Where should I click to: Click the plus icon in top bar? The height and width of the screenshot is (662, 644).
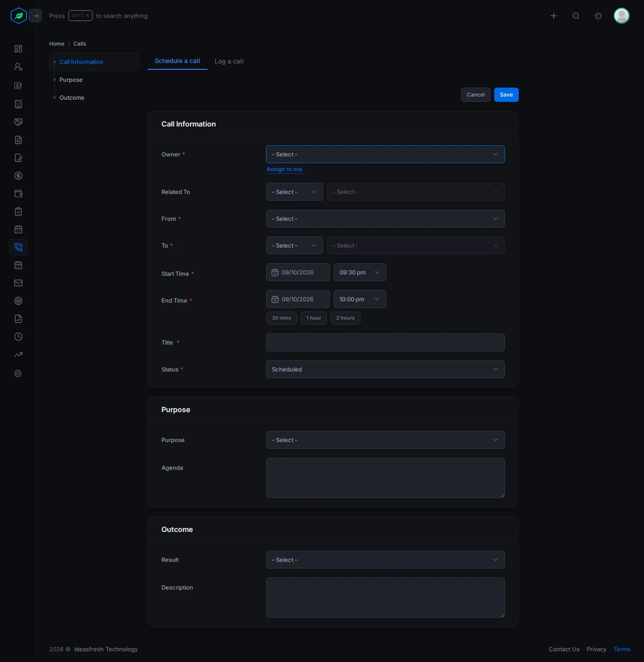point(554,16)
